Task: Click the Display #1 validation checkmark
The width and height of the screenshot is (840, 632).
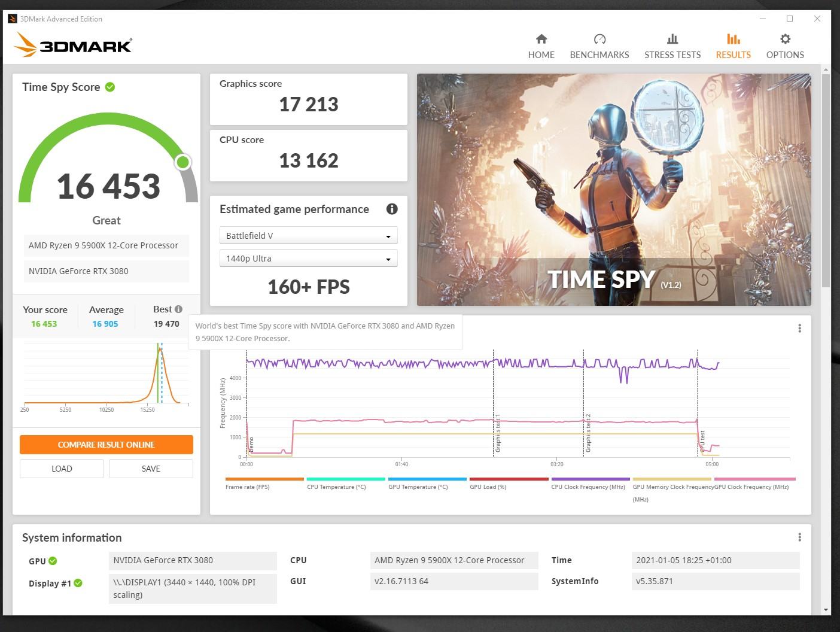Action: tap(78, 583)
